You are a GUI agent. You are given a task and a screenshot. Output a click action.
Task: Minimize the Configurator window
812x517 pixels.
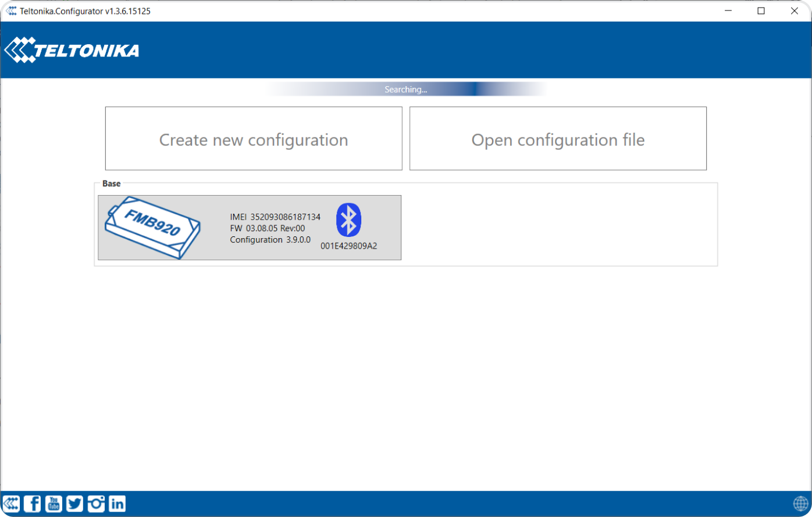[728, 11]
